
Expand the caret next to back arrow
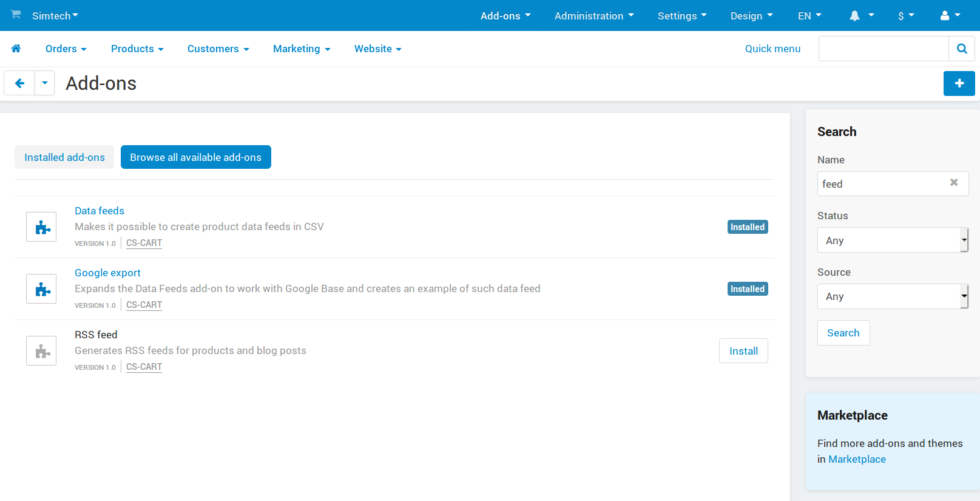pyautogui.click(x=45, y=83)
